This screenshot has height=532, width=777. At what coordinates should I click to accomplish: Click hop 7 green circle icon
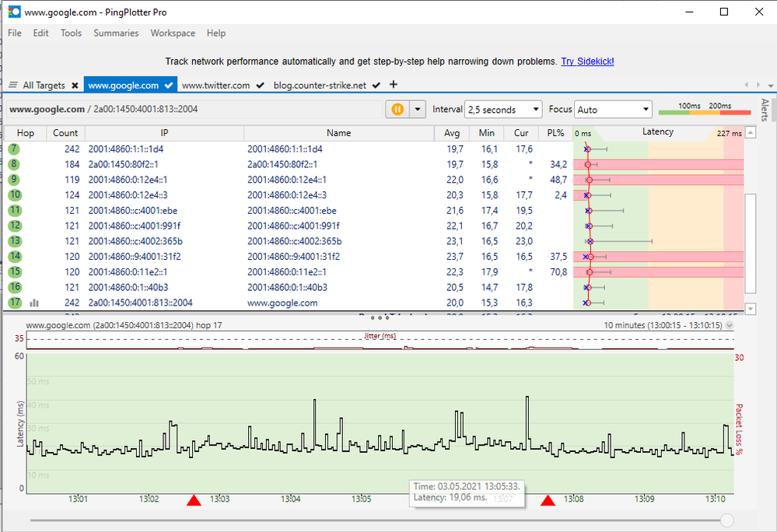14,149
